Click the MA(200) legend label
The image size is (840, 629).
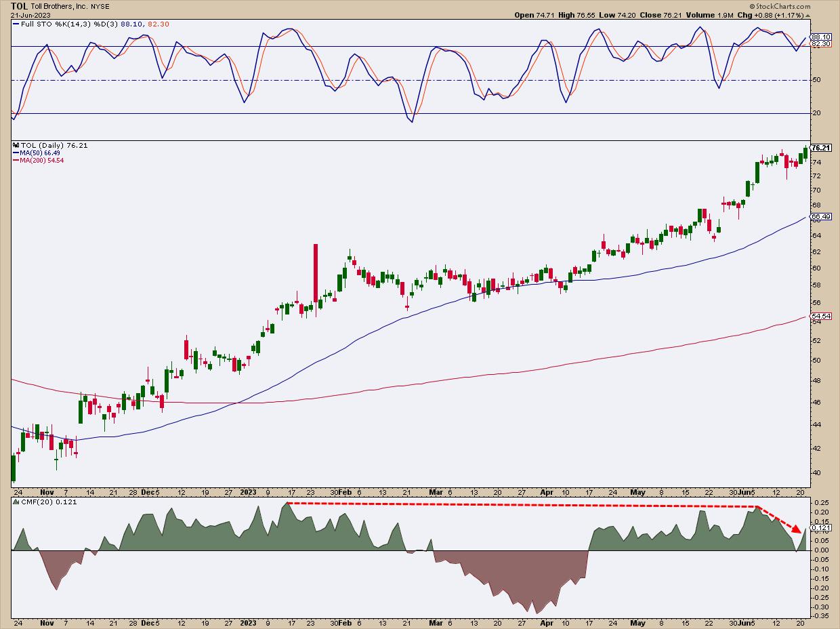point(31,159)
